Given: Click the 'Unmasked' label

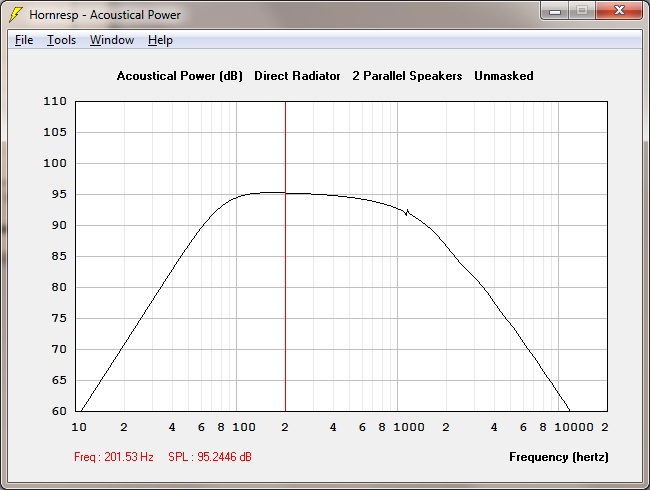Looking at the screenshot, I should point(504,76).
